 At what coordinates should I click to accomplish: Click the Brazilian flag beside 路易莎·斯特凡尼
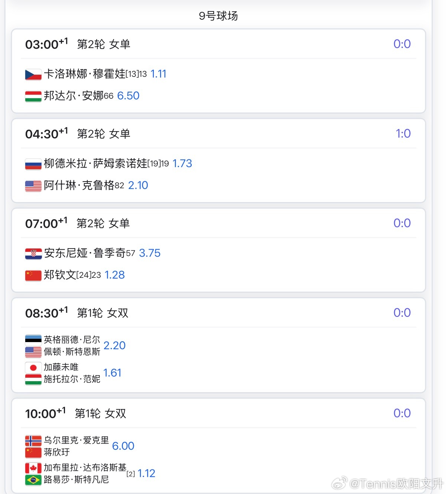33,480
